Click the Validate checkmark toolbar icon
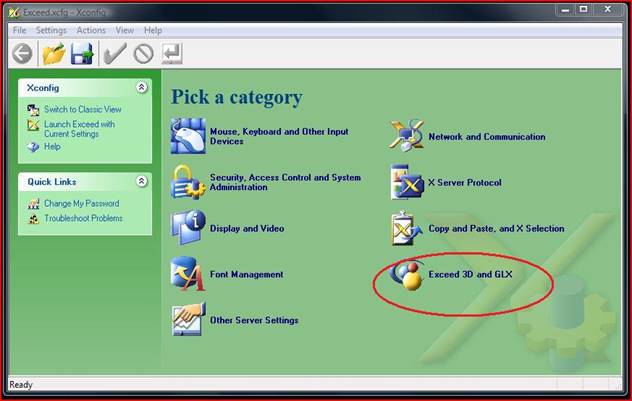632x401 pixels. 115,54
